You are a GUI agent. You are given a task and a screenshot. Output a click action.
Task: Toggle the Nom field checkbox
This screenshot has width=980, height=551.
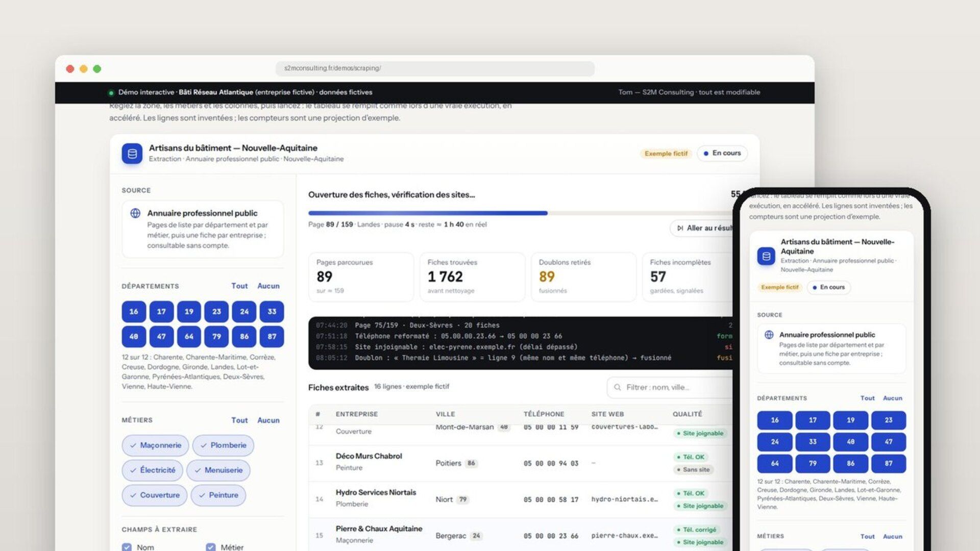127,547
